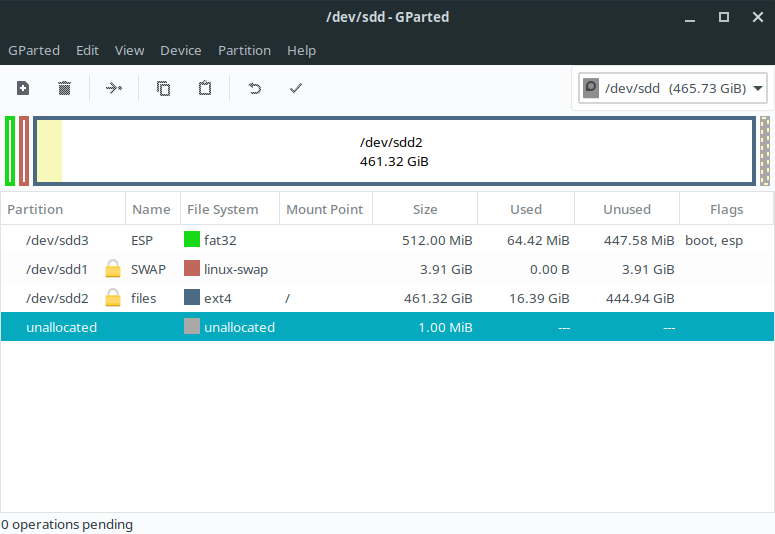Click the linux-swap file system label
Screen dimensions: 775x534
[236, 269]
